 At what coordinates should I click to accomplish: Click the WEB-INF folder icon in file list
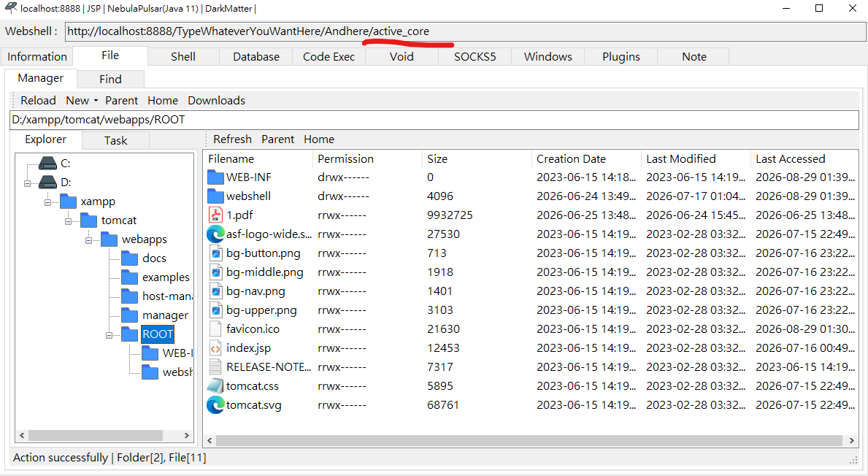(x=215, y=177)
